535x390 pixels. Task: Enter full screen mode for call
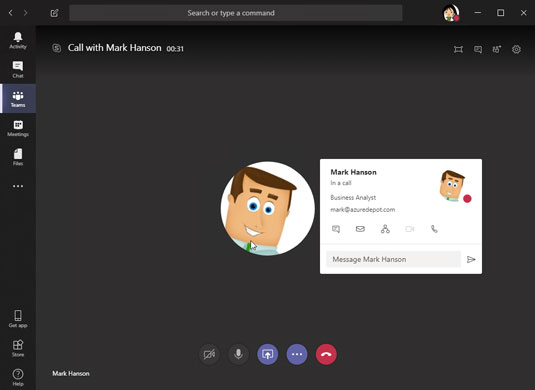[458, 49]
